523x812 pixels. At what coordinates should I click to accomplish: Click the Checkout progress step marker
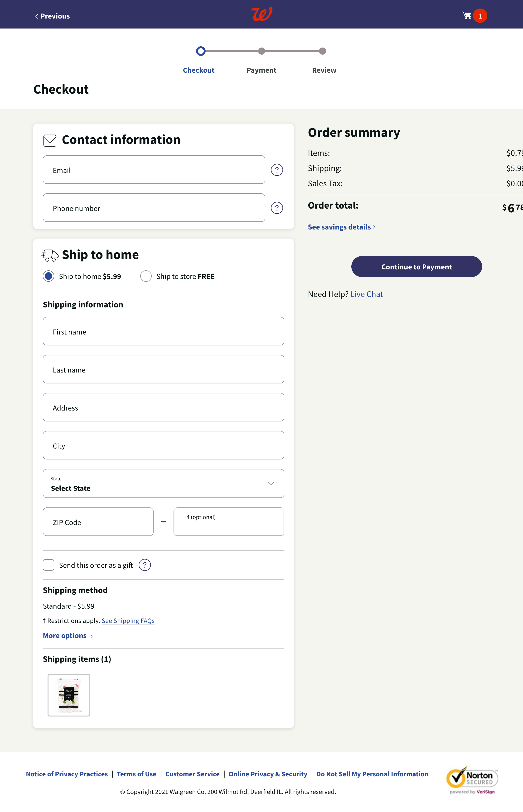[201, 51]
